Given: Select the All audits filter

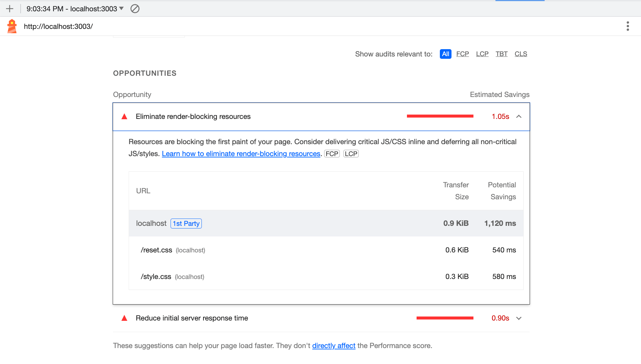Looking at the screenshot, I should coord(445,54).
